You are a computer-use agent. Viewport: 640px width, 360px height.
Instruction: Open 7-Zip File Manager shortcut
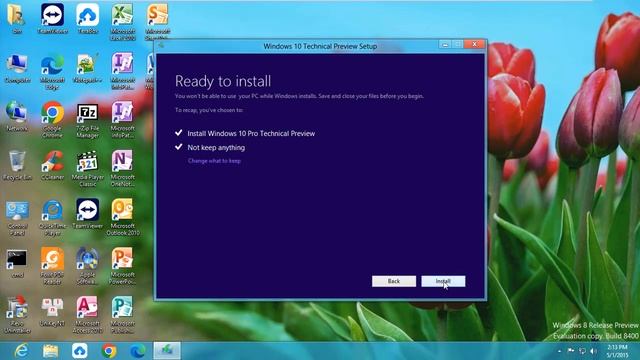[x=87, y=120]
